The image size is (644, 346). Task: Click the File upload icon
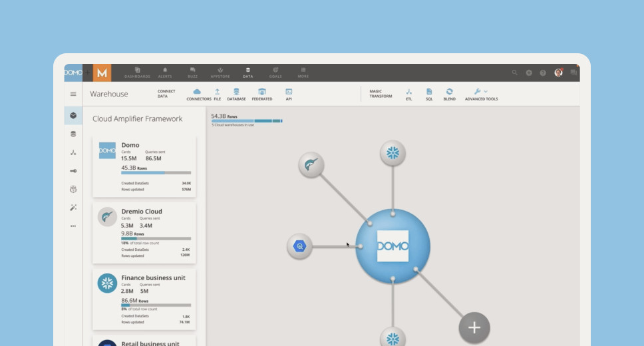[217, 92]
